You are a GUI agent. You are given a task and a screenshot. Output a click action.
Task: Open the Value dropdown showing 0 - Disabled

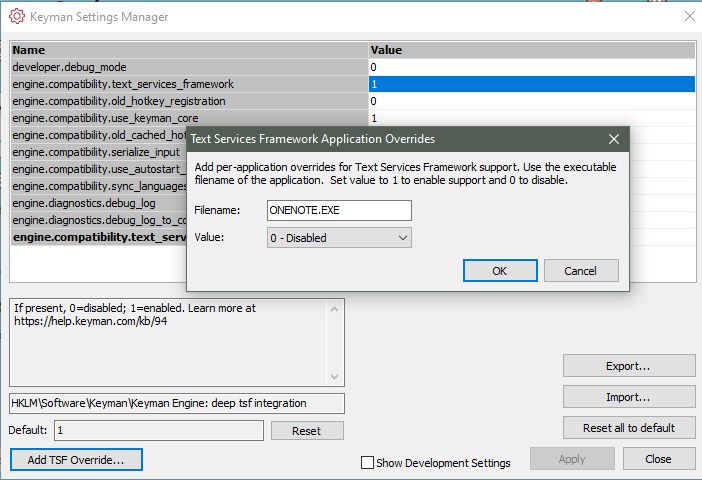click(339, 238)
